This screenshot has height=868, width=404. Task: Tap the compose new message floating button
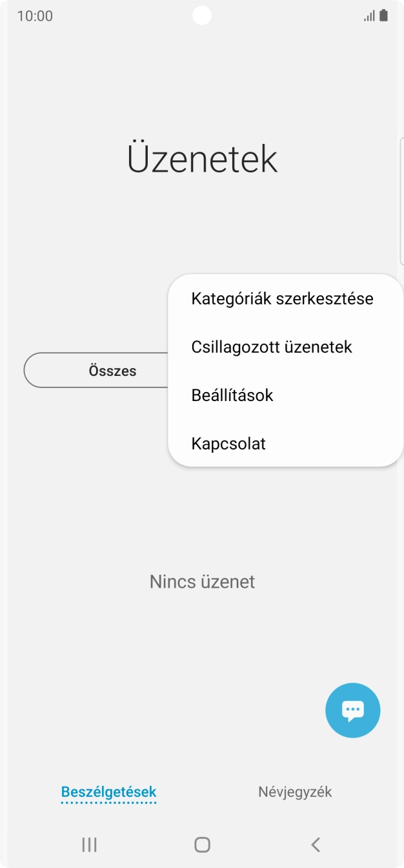(x=352, y=710)
